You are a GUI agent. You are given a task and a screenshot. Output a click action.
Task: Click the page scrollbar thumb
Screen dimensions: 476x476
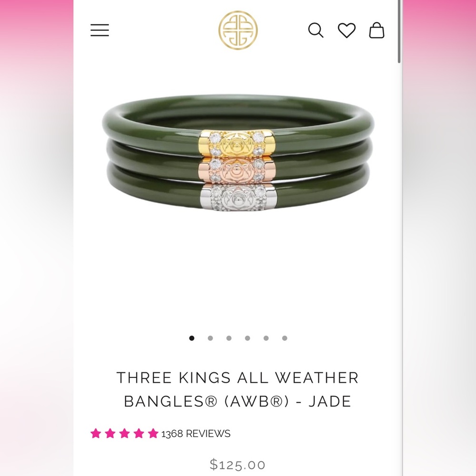(399, 31)
